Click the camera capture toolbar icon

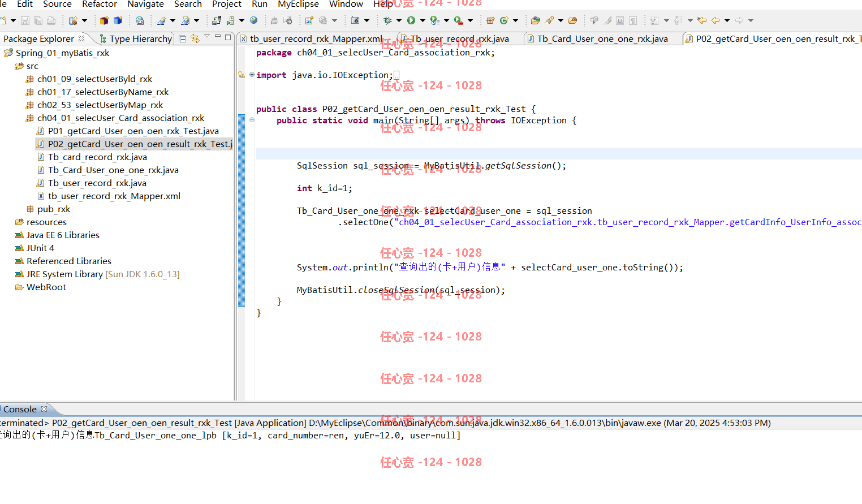click(x=355, y=21)
